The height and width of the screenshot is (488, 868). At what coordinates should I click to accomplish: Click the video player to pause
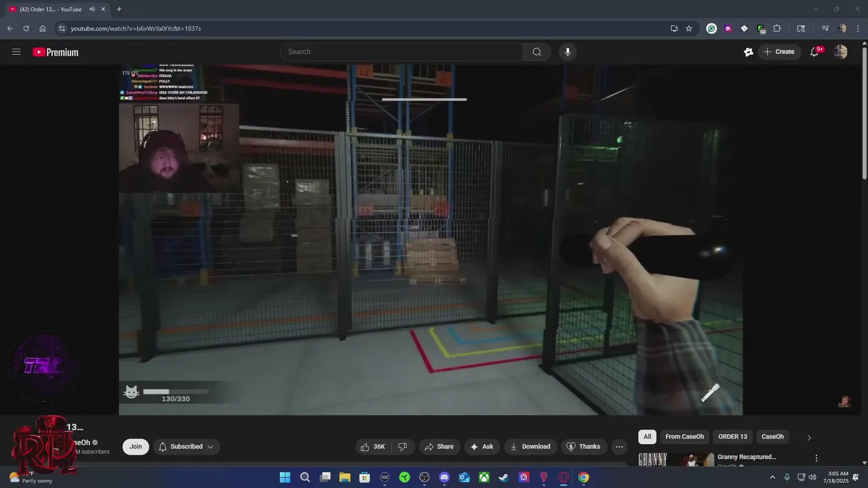click(431, 240)
